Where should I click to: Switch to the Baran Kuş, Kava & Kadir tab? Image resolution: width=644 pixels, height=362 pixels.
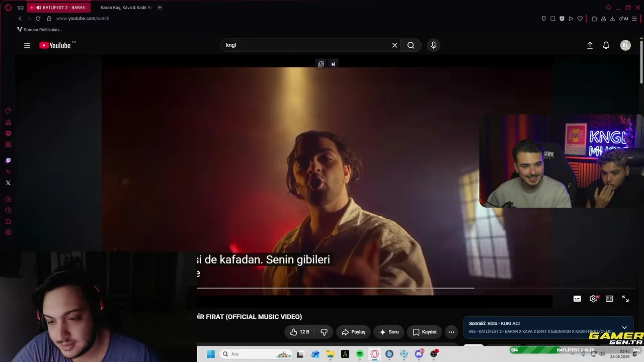pyautogui.click(x=126, y=8)
